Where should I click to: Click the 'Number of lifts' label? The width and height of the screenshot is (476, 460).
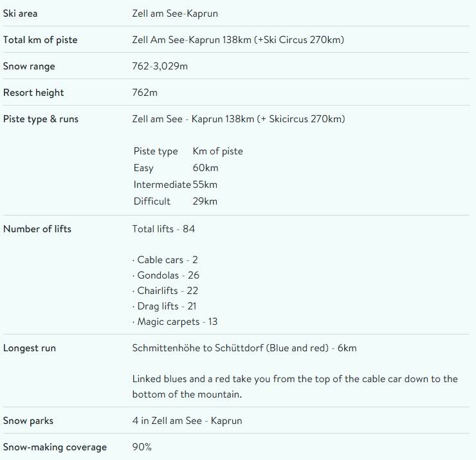[x=37, y=228]
